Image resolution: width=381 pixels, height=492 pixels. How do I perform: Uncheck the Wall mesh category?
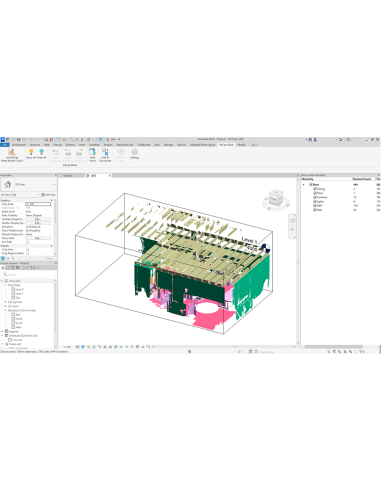click(315, 210)
